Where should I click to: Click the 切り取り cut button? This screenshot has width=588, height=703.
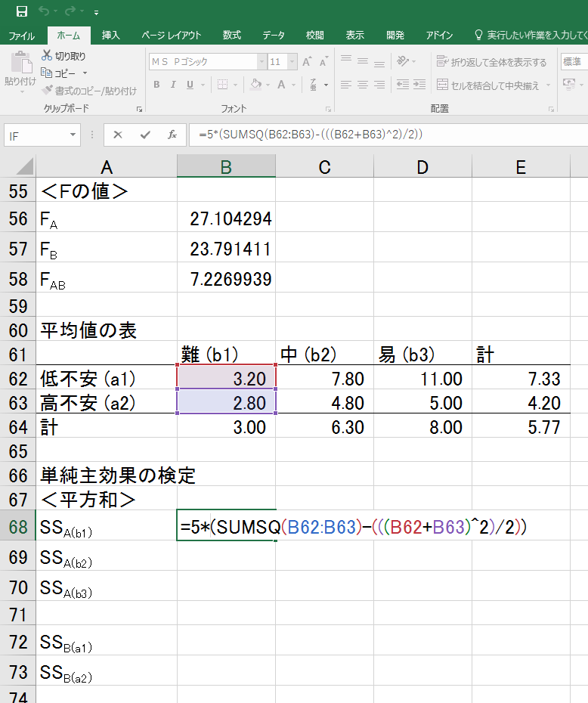click(x=63, y=56)
